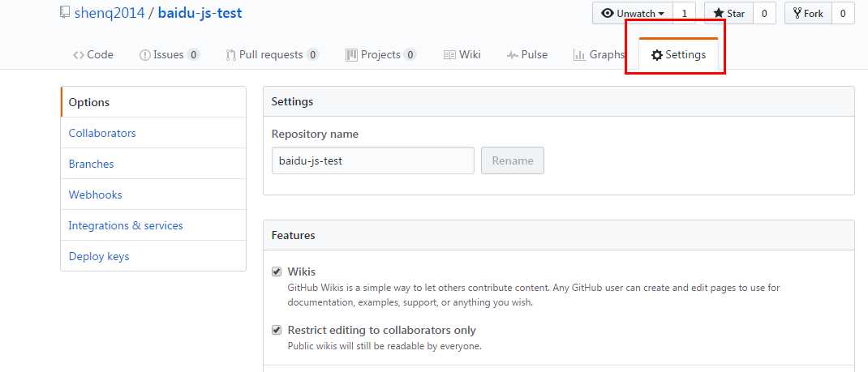This screenshot has width=868, height=372.
Task: Click the Repository name input field
Action: [373, 160]
